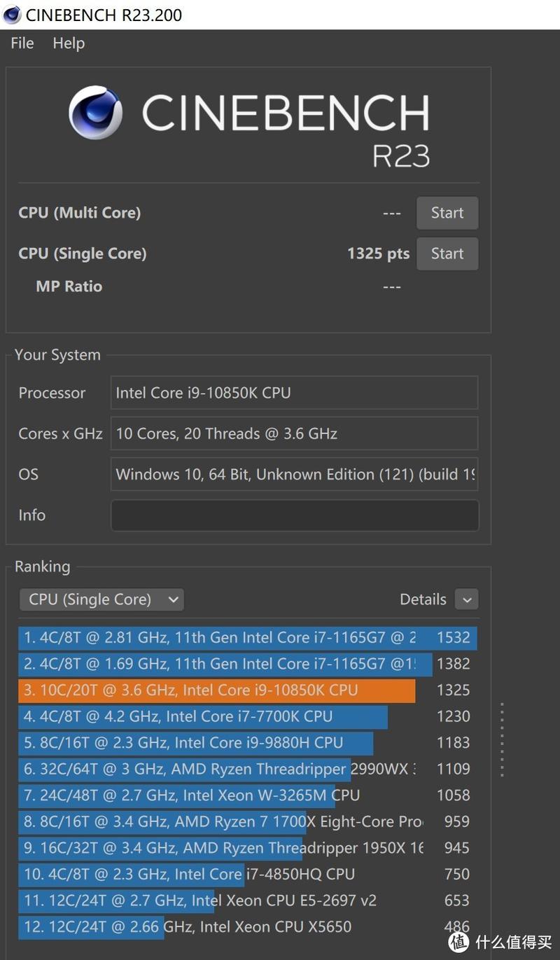Click the Cinebench app icon in title bar

[11, 15]
